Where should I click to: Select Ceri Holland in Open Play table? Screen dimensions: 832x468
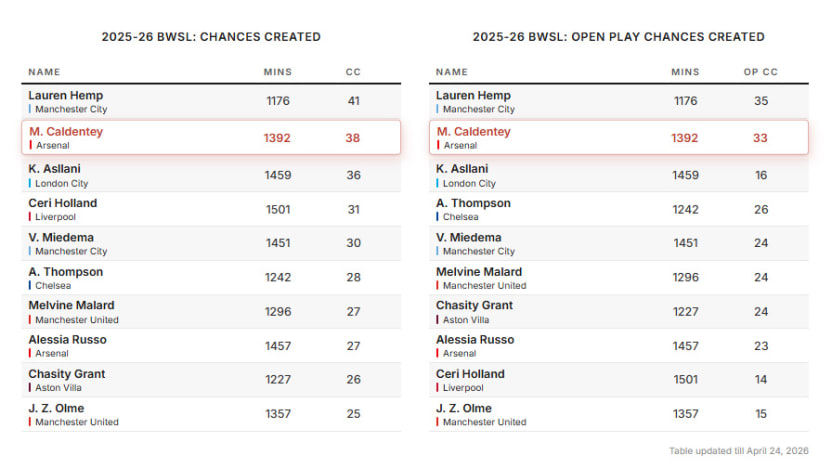coord(470,374)
